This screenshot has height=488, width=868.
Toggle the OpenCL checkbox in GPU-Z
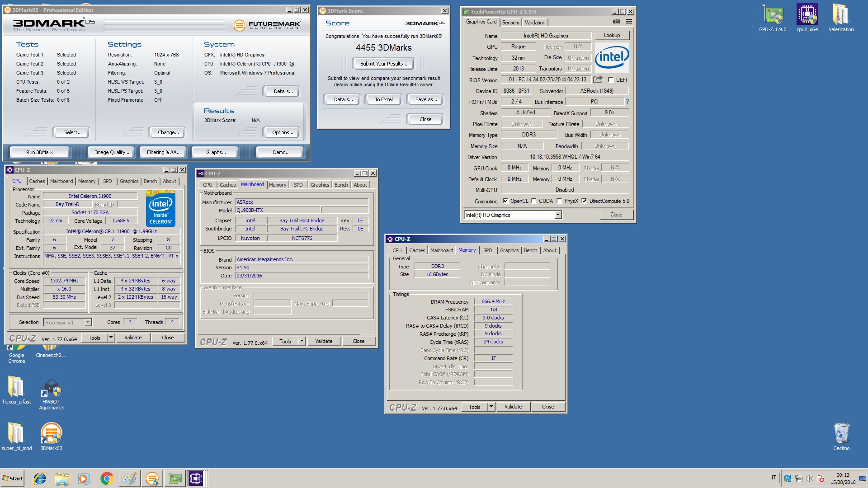505,201
